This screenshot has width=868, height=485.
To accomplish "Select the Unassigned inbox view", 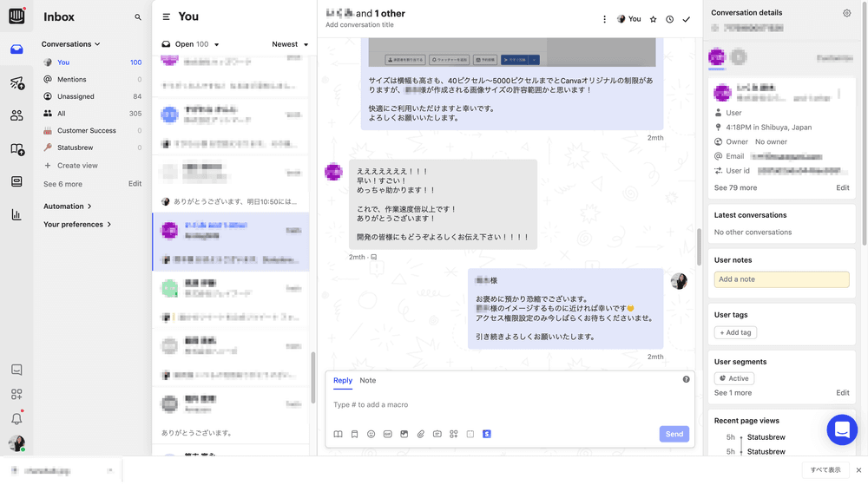I will click(x=76, y=96).
